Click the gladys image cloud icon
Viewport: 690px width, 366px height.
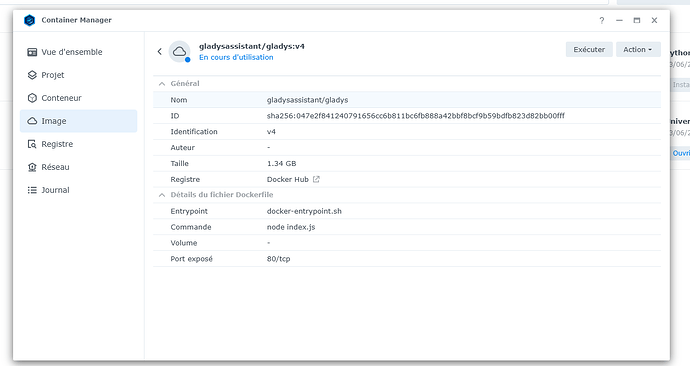[x=180, y=51]
